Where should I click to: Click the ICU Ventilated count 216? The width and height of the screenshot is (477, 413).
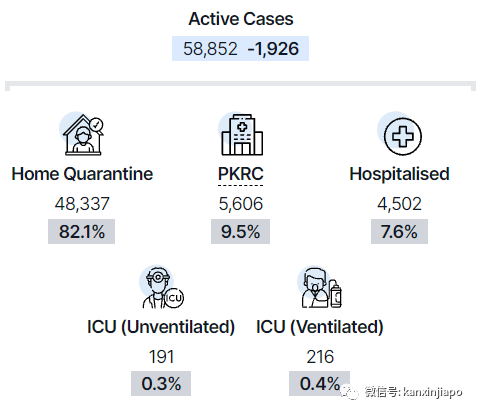(x=320, y=357)
